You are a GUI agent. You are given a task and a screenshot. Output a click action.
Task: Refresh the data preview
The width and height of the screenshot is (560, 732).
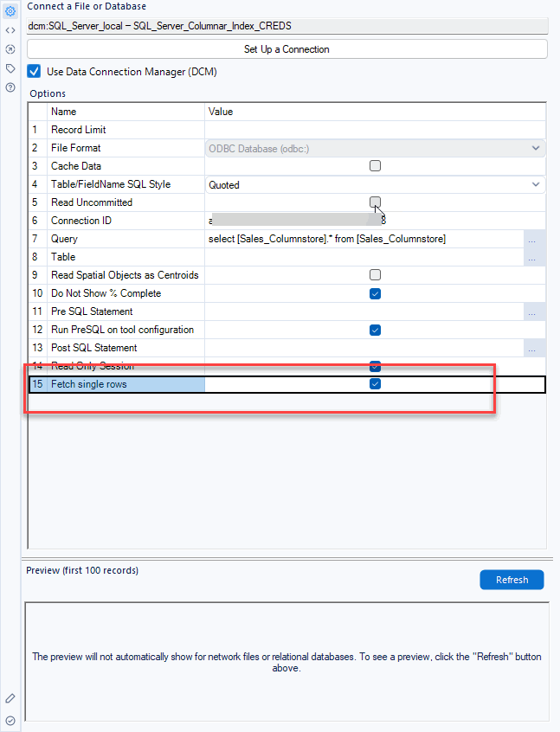coord(512,580)
